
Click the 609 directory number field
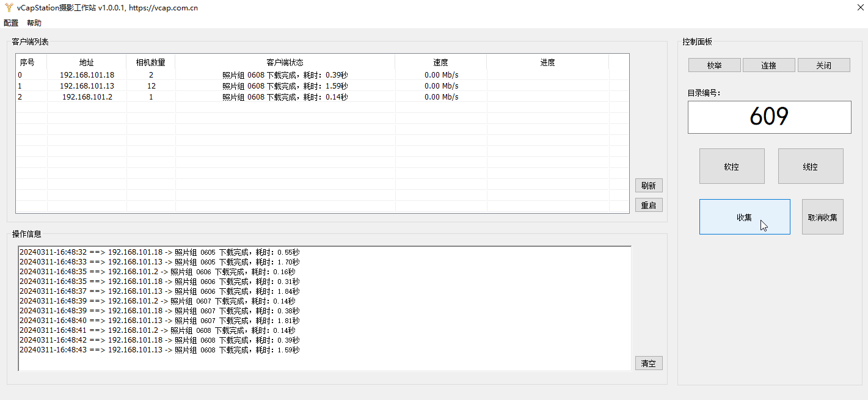click(769, 117)
